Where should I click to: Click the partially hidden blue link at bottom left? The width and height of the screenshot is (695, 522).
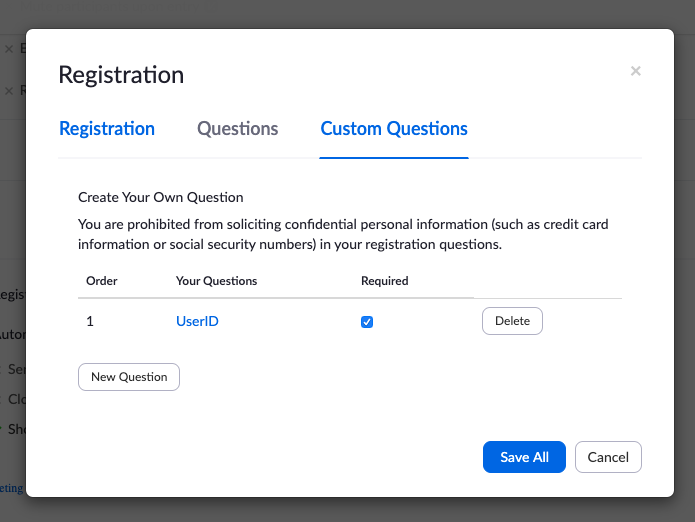pyautogui.click(x=11, y=489)
